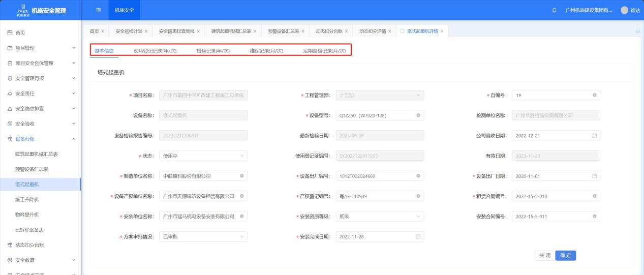Clear the 设备型号 field using clear icon
Screen dimensions: 644x275
[418, 115]
